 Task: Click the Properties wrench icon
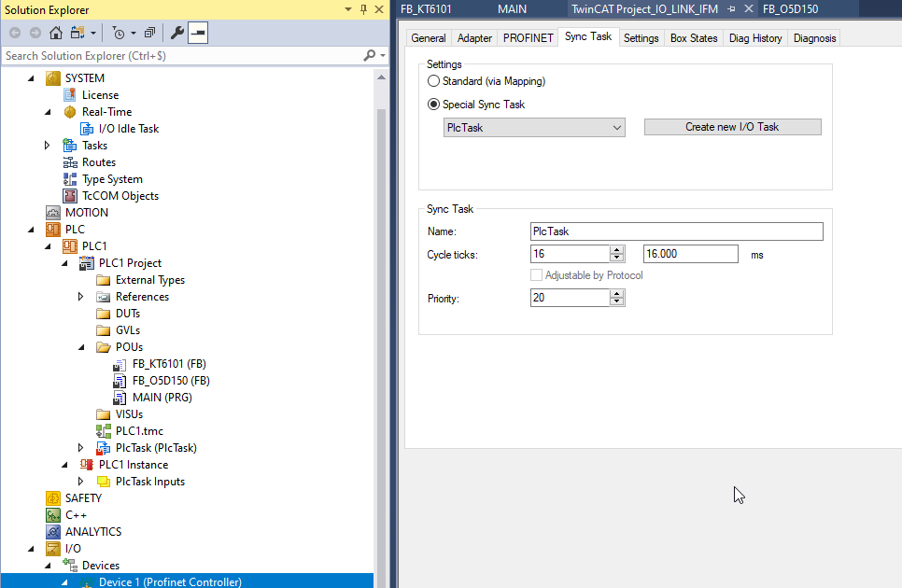[177, 33]
